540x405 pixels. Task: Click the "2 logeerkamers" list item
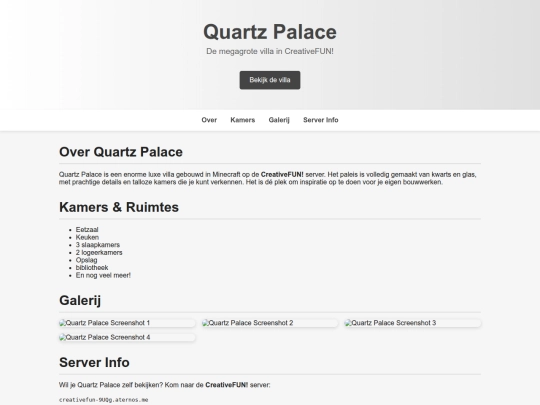pos(99,252)
